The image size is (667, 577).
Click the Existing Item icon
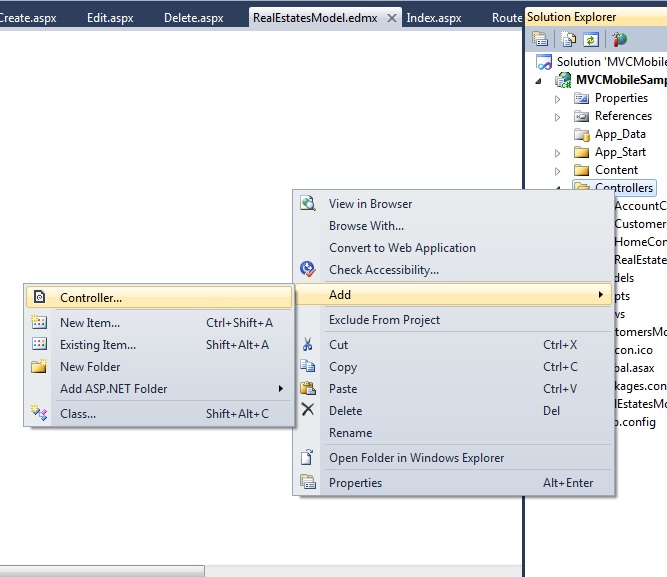click(39, 344)
